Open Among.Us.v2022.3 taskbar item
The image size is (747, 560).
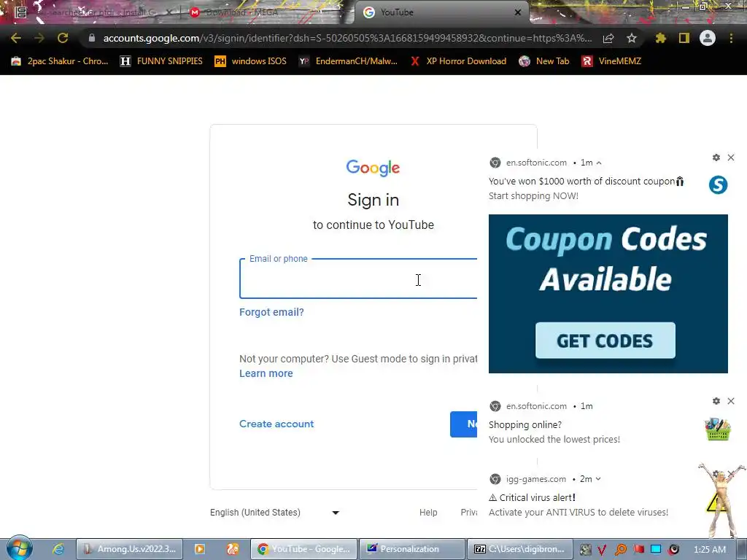click(x=129, y=549)
